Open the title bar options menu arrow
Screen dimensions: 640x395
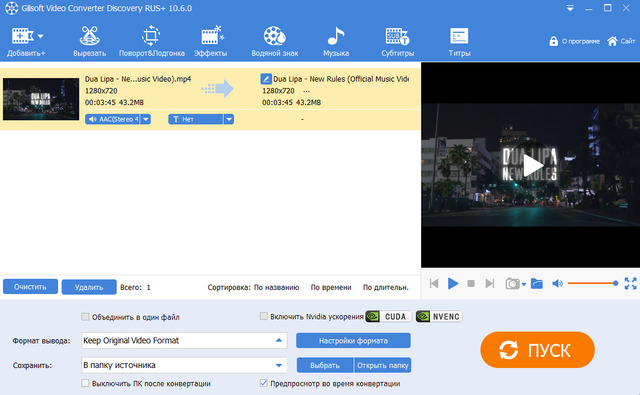click(570, 8)
